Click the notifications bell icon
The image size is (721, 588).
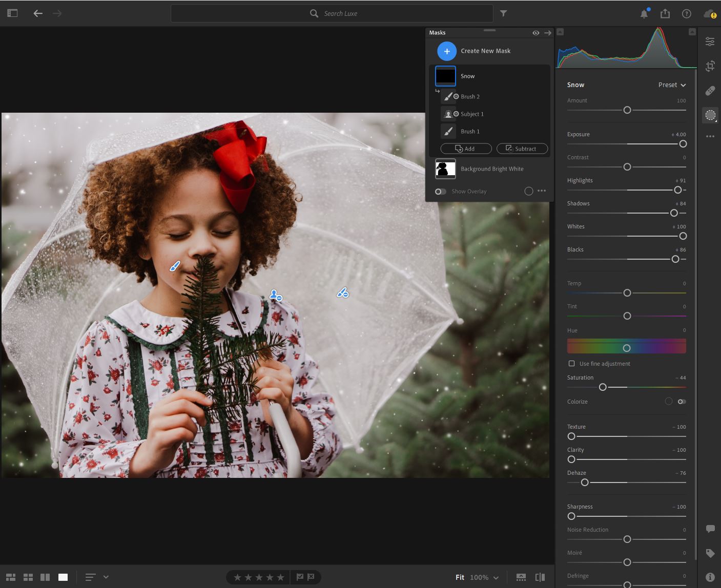click(x=644, y=14)
